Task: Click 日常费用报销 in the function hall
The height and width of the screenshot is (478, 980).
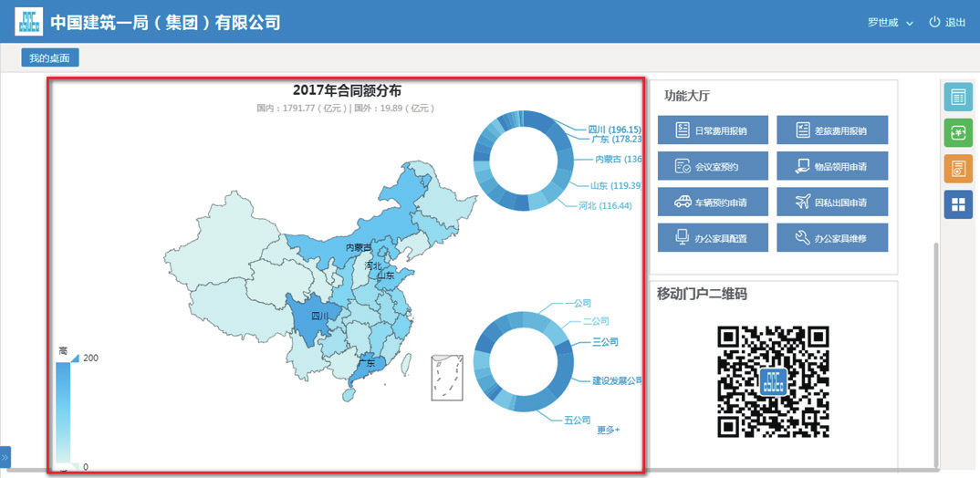Action: tap(713, 130)
